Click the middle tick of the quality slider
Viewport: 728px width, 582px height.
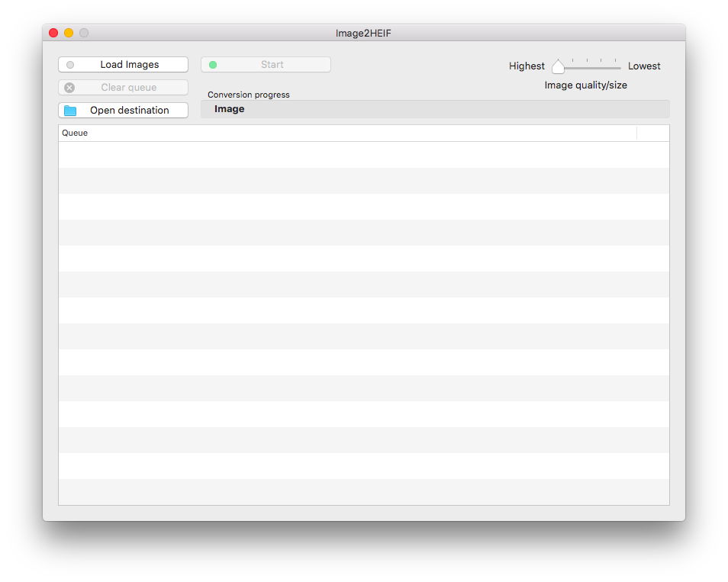point(587,61)
